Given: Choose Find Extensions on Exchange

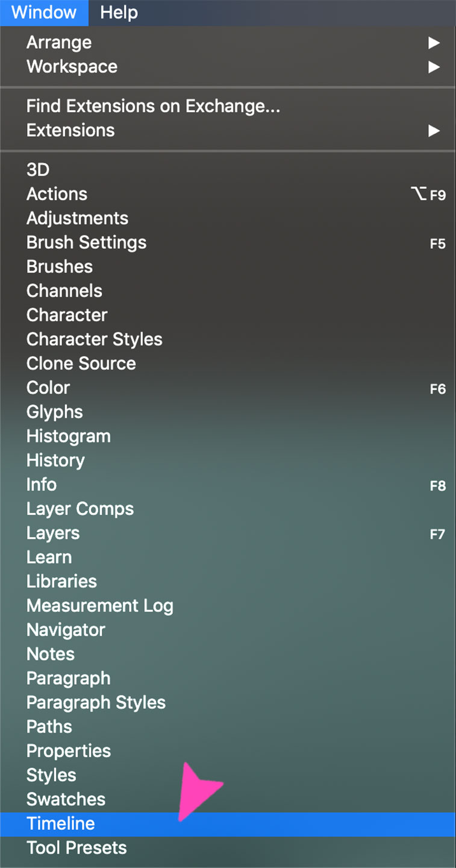Looking at the screenshot, I should 153,107.
